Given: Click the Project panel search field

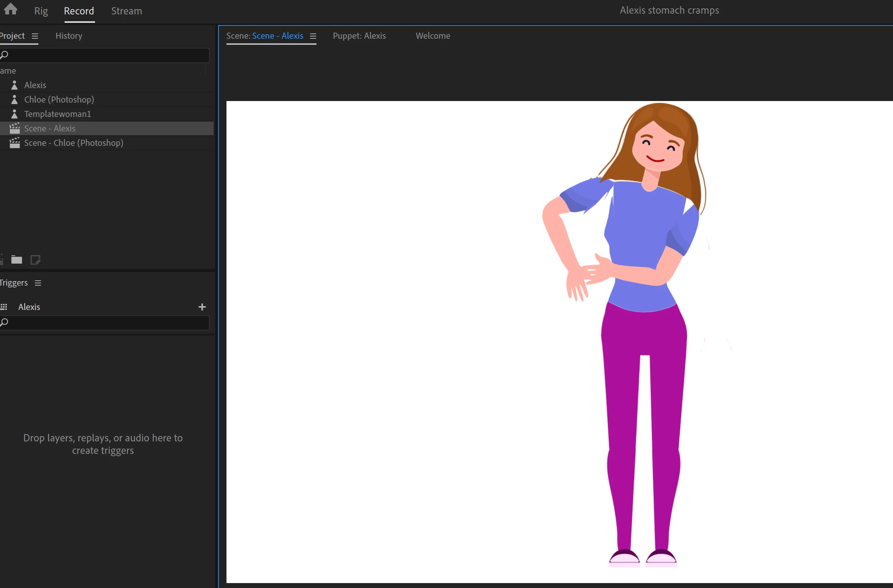Looking at the screenshot, I should pos(104,55).
